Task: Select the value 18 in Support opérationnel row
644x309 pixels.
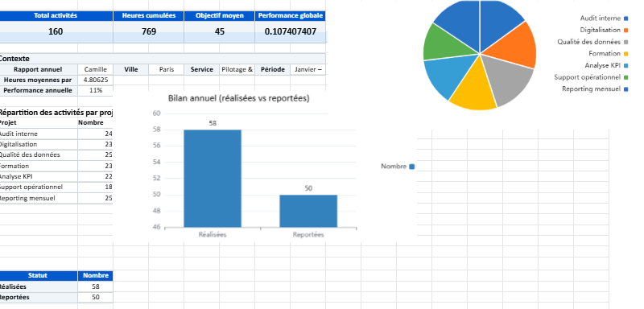Action: [95, 187]
